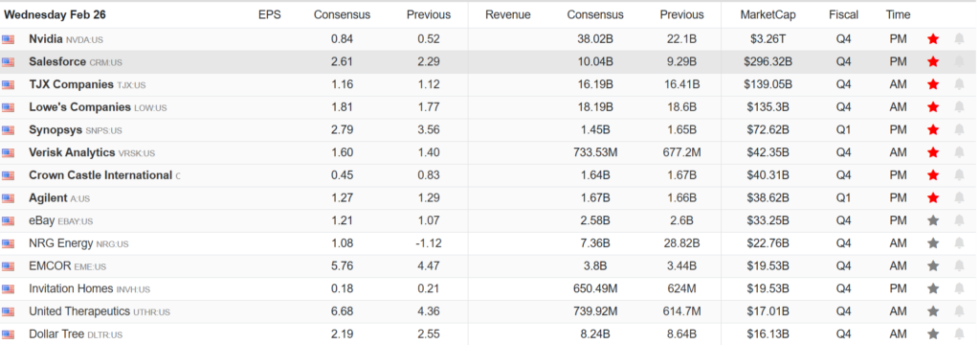Toggle the red star for Nvidia
Viewport: 980px width, 345px height.
(933, 39)
